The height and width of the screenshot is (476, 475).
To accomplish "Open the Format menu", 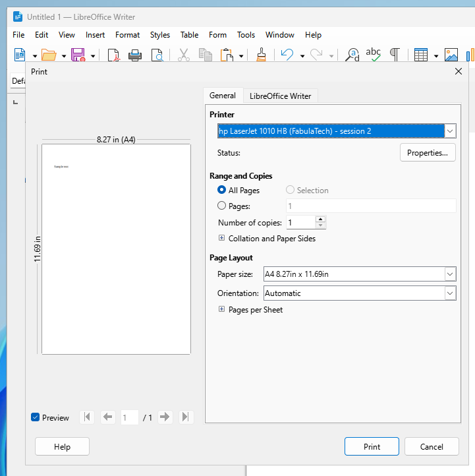I will [127, 35].
